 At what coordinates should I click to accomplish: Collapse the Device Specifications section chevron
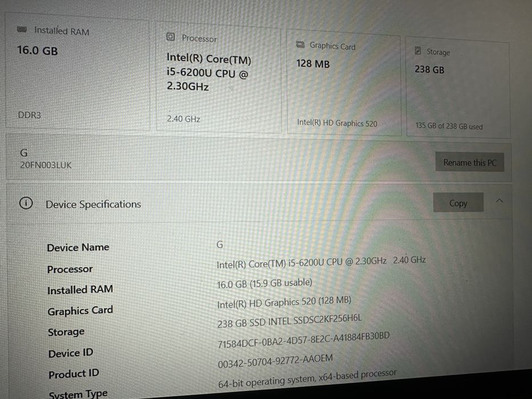[499, 201]
